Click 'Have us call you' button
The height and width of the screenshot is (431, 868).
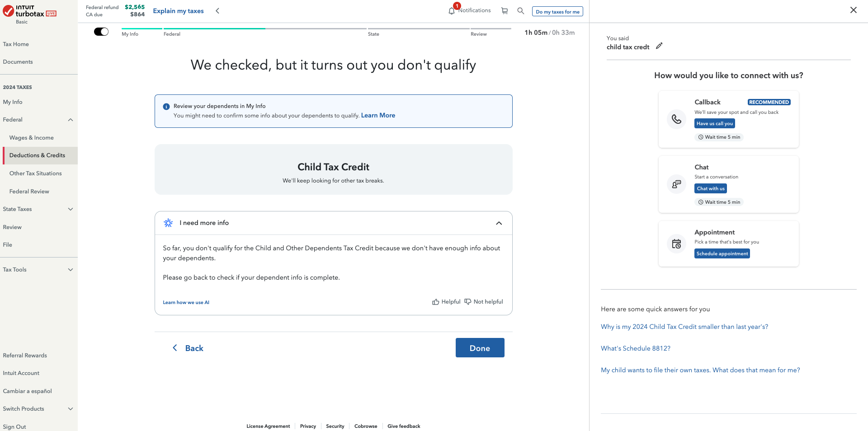click(x=714, y=123)
